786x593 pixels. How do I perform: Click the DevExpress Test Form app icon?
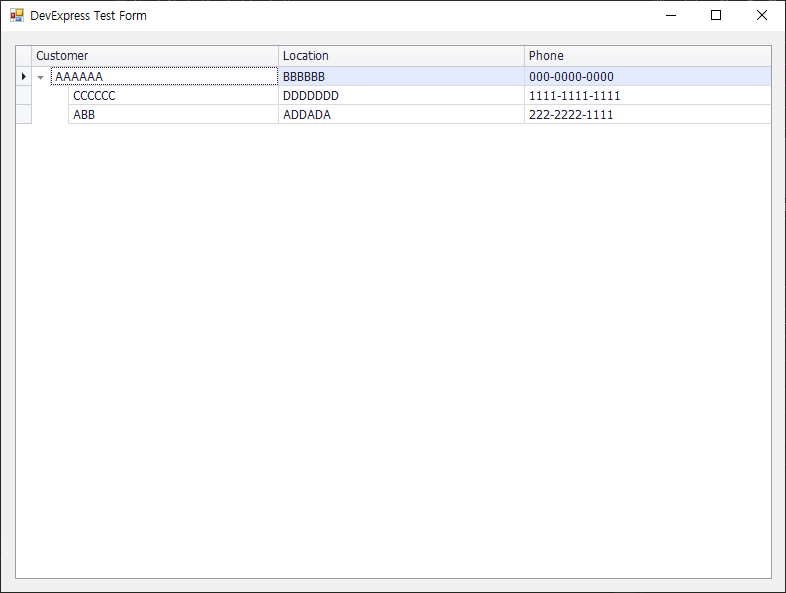pyautogui.click(x=17, y=16)
